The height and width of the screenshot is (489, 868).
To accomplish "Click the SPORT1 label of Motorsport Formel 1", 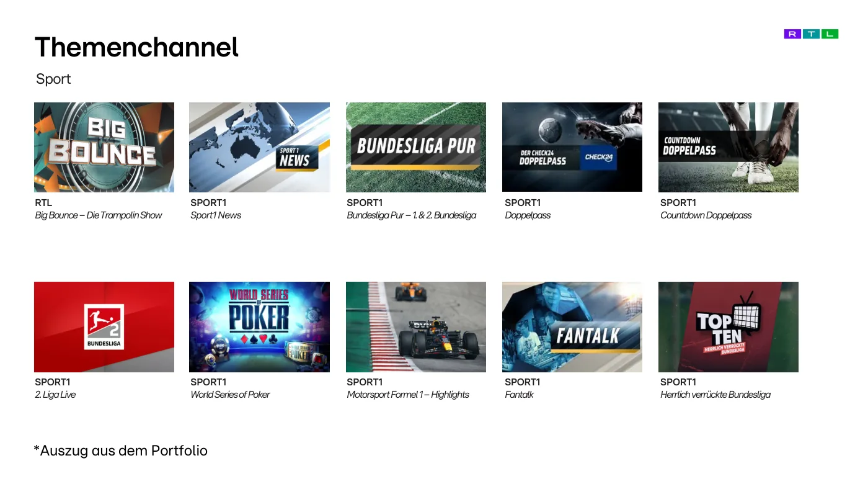I will (x=365, y=382).
